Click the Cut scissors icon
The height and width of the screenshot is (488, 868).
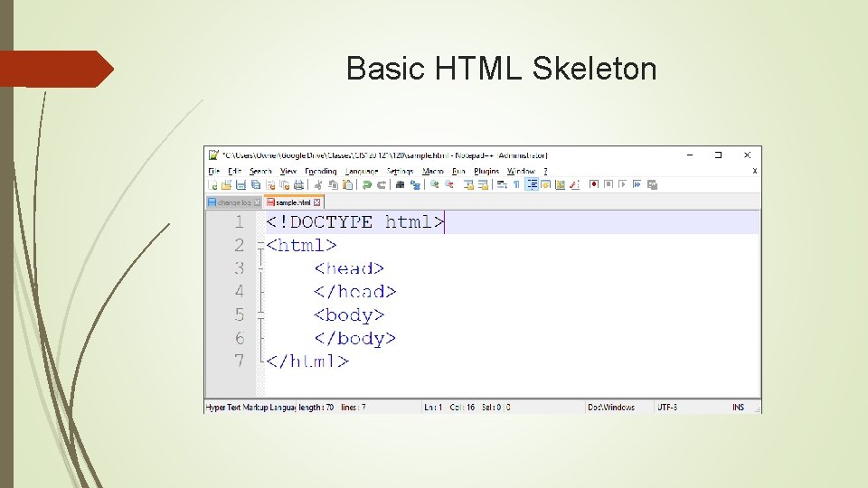click(317, 184)
